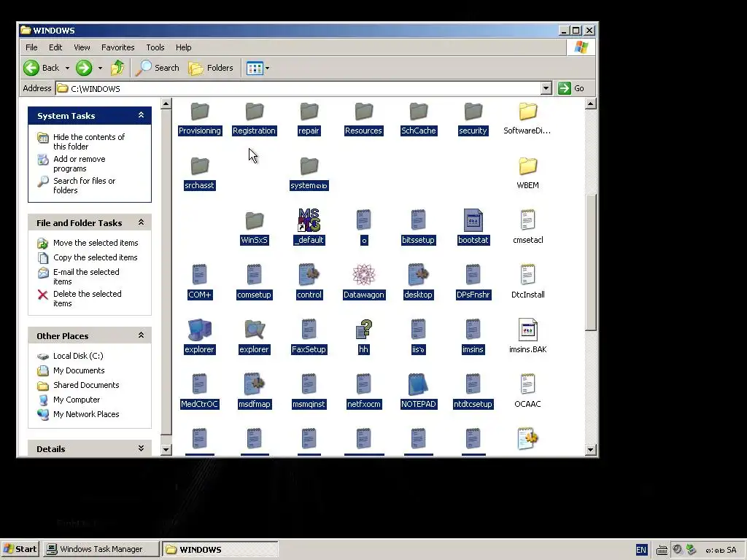Switch to Windows Task Manager taskbar button

point(101,549)
